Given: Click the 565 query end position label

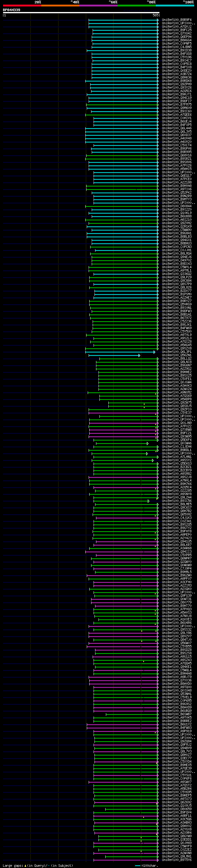Looking at the screenshot, I should coord(155,15).
